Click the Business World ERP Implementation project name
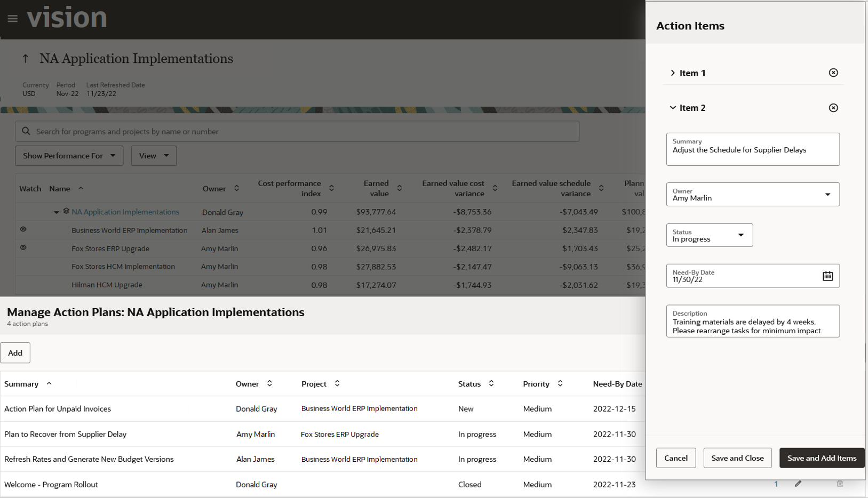 tap(129, 230)
